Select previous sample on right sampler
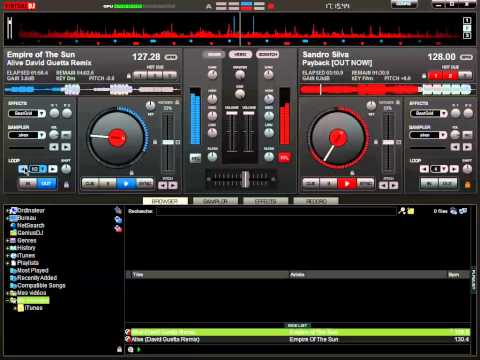Viewport: 480px width, 360px height. point(455,147)
